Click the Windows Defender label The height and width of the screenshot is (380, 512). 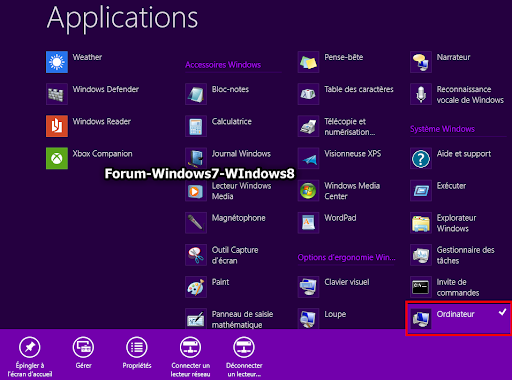click(x=106, y=89)
